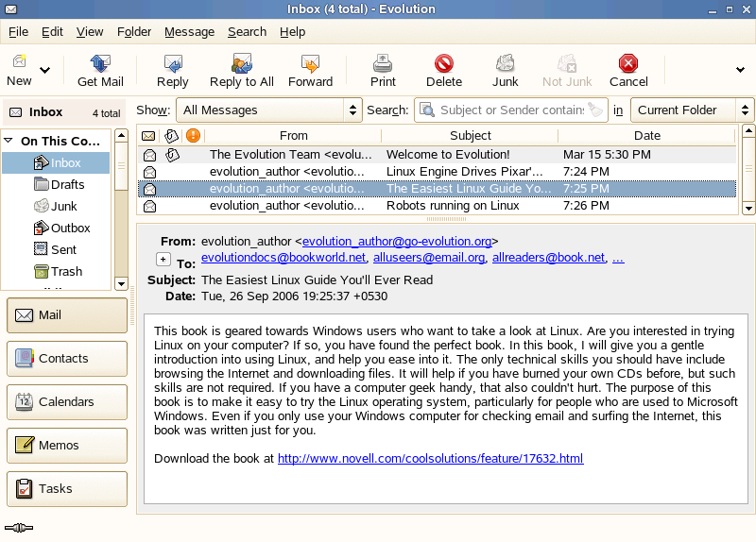Screen dimensions: 756x542
Task: Open the Show All Messages dropdown
Action: tap(269, 110)
